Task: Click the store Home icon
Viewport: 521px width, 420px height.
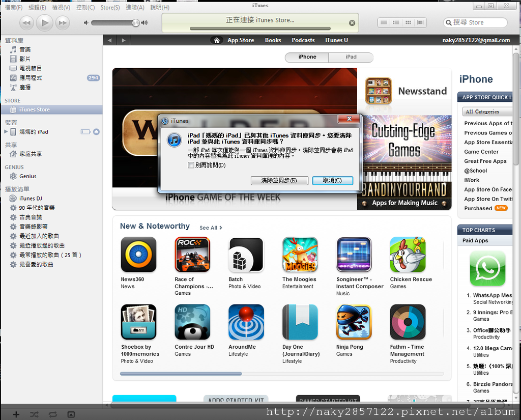Action: click(217, 40)
